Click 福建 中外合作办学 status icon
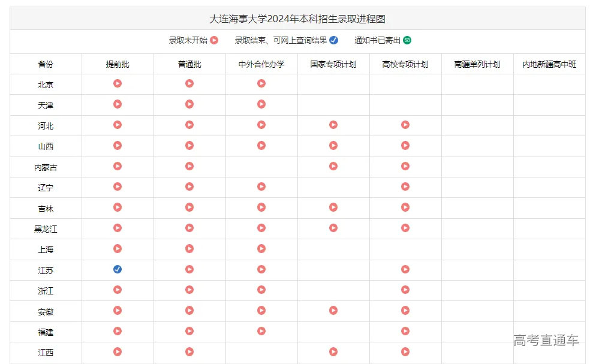The width and height of the screenshot is (596, 364). click(x=261, y=331)
